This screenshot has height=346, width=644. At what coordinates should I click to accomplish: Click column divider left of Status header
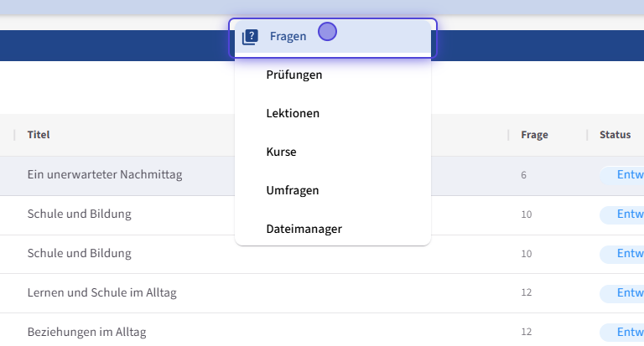[x=588, y=134]
